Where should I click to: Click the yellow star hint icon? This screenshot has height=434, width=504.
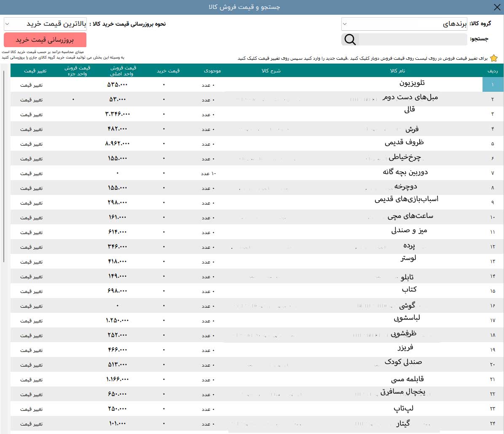[x=494, y=58]
